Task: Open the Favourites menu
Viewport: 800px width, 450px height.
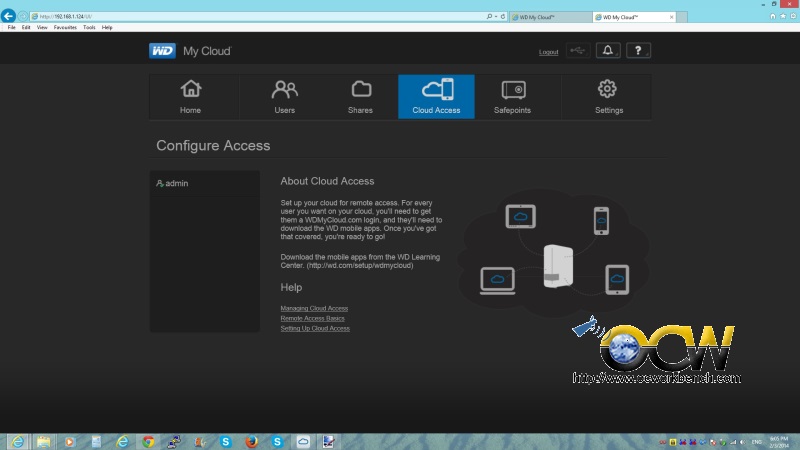Action: click(65, 28)
